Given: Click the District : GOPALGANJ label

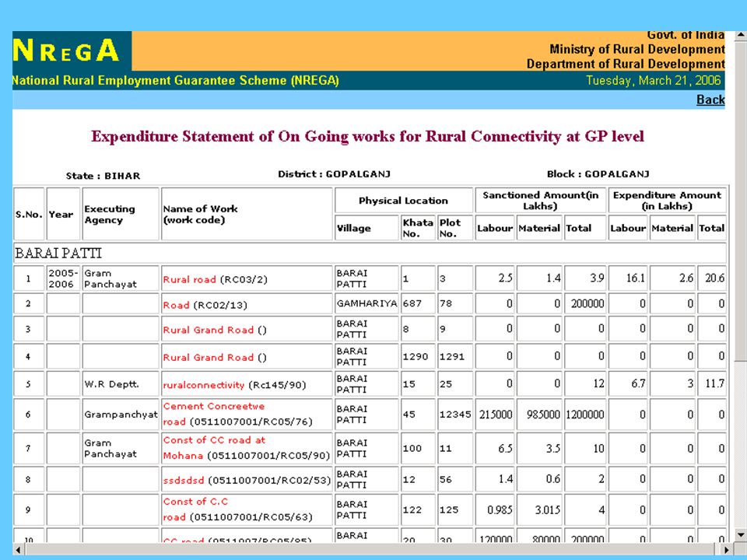Looking at the screenshot, I should (x=334, y=174).
